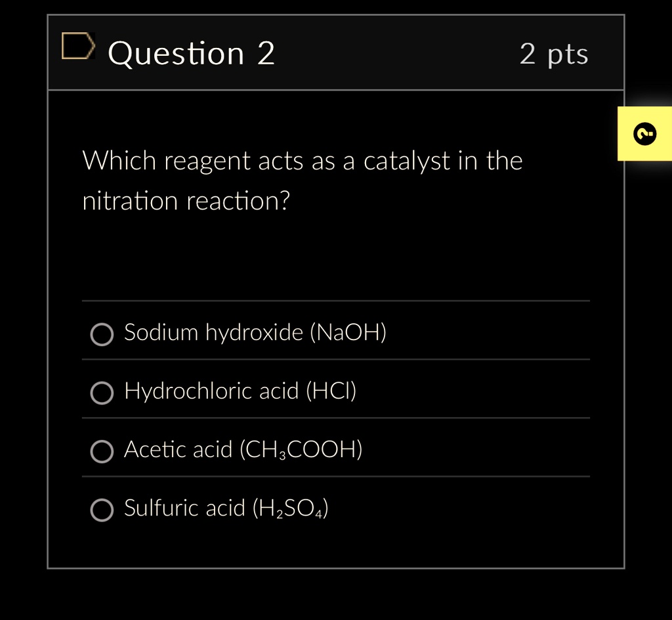Click the question text about nitration catalyst

[x=302, y=180]
